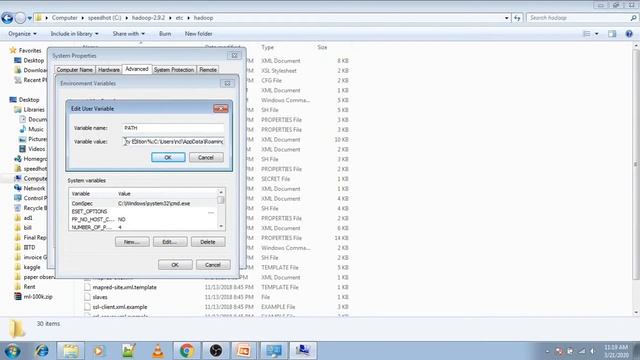Click New... under System variables

pyautogui.click(x=132, y=242)
